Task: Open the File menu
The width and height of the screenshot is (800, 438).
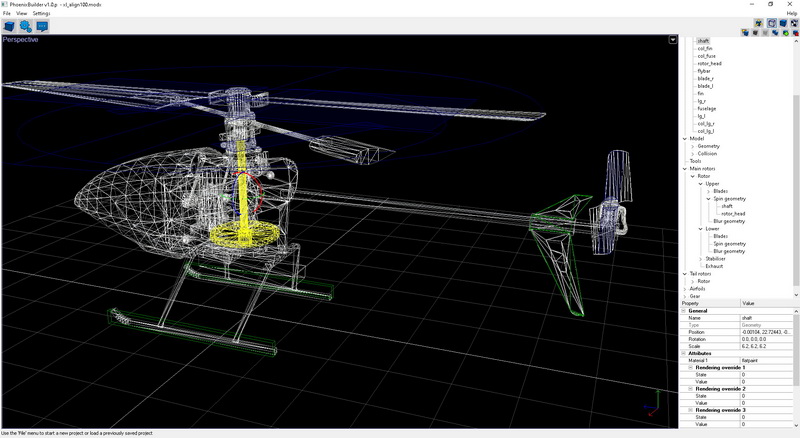Action: pyautogui.click(x=6, y=13)
